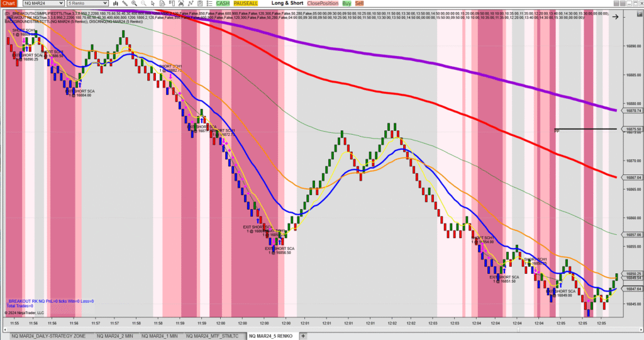Click the right arrow at chart's top edge
This screenshot has width=644, height=340.
tap(623, 18)
